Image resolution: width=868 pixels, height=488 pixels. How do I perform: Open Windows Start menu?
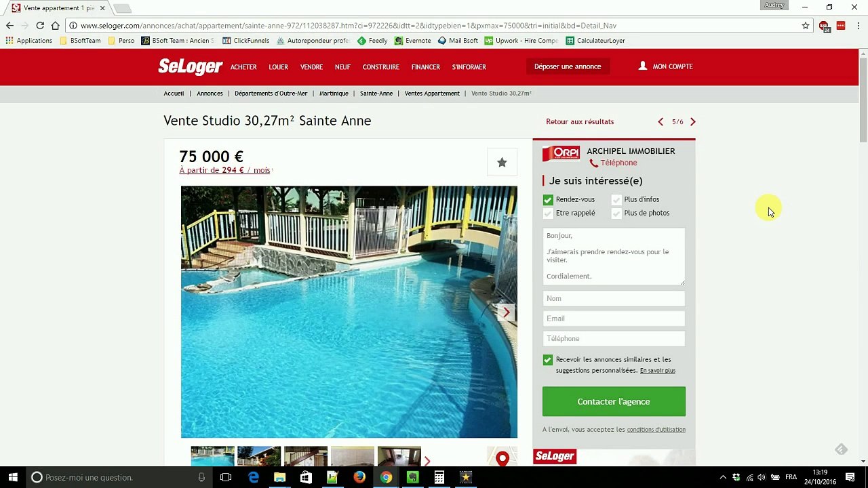(13, 477)
